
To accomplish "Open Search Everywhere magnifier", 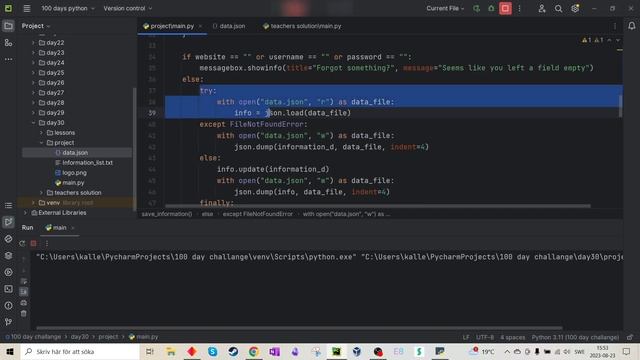I will coord(558,8).
